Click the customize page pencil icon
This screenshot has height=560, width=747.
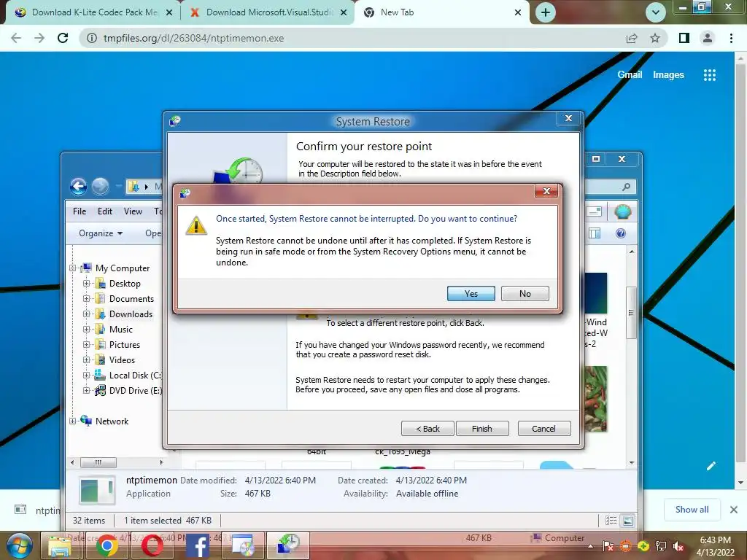coord(711,466)
